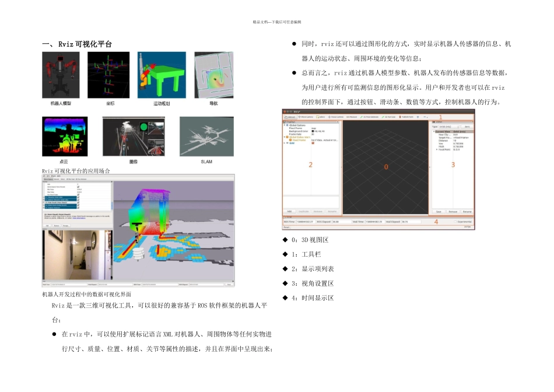
Task: Click caption Rviz 可视化平台的应用场合
Action: point(76,171)
